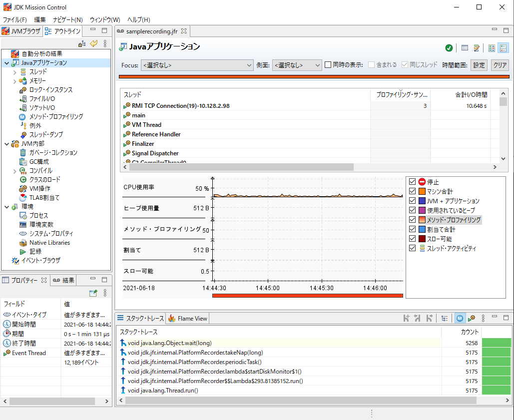
Task: Open スレッド・ダンプ page
Action: click(x=46, y=135)
